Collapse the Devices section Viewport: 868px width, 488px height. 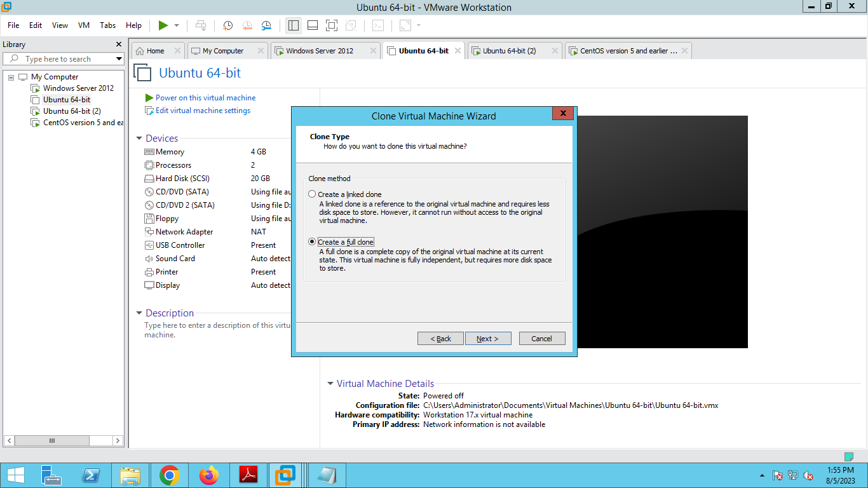point(139,139)
